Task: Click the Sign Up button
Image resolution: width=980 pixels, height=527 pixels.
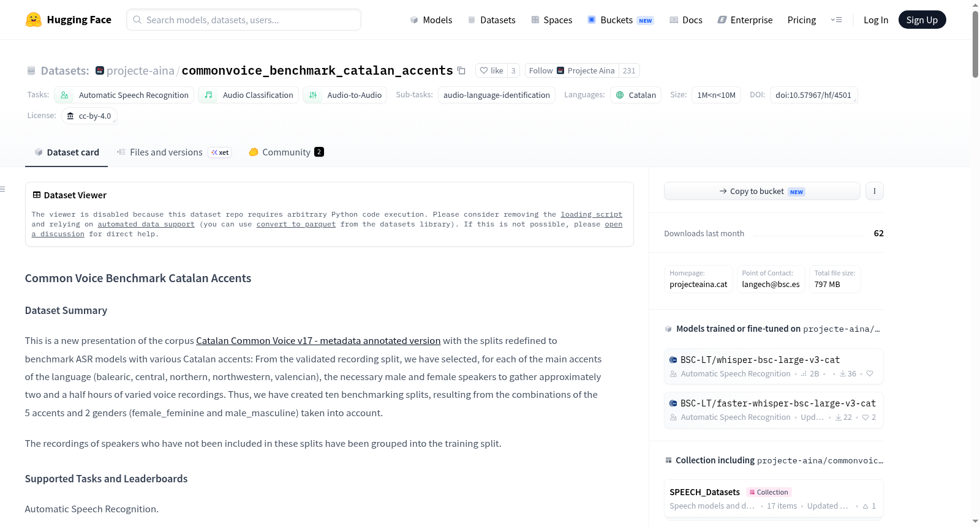Action: click(922, 20)
